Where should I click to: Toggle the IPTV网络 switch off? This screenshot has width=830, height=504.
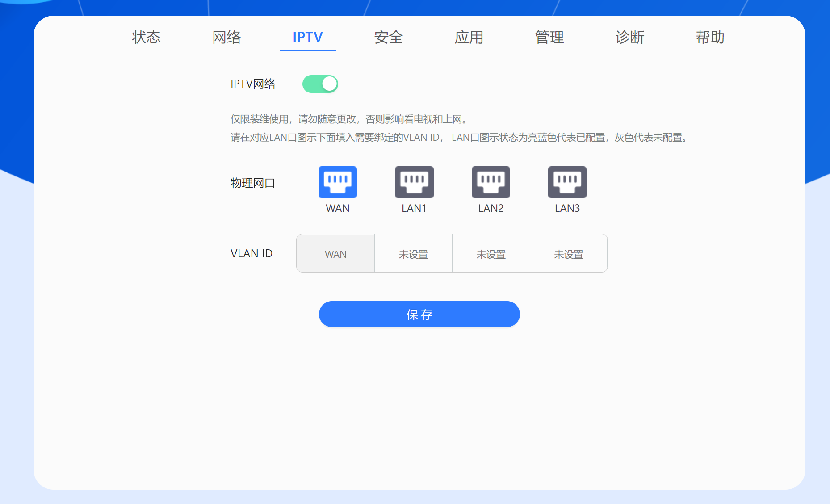(320, 84)
